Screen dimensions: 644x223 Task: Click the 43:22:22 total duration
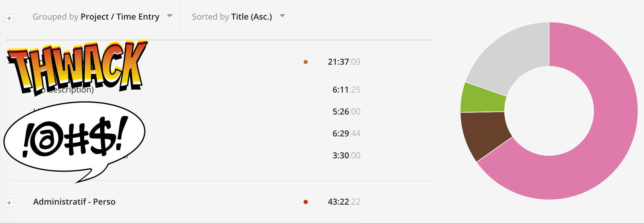[x=344, y=202]
